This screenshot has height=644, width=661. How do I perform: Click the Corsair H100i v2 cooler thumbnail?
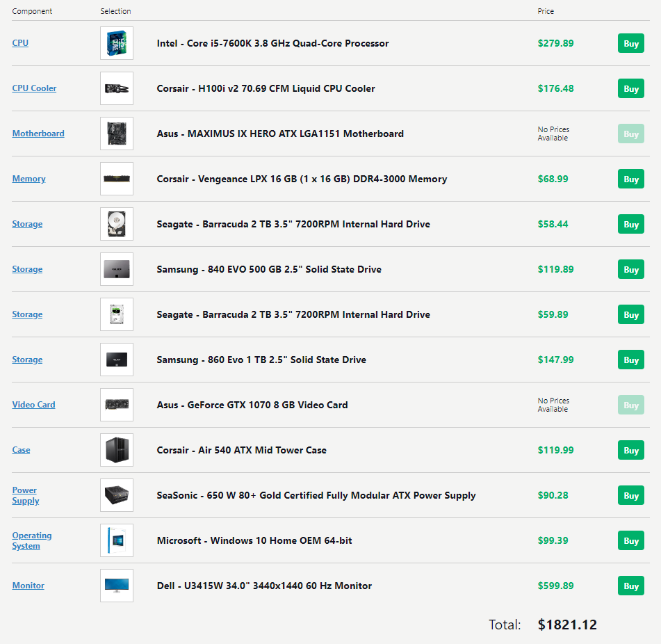(x=117, y=88)
